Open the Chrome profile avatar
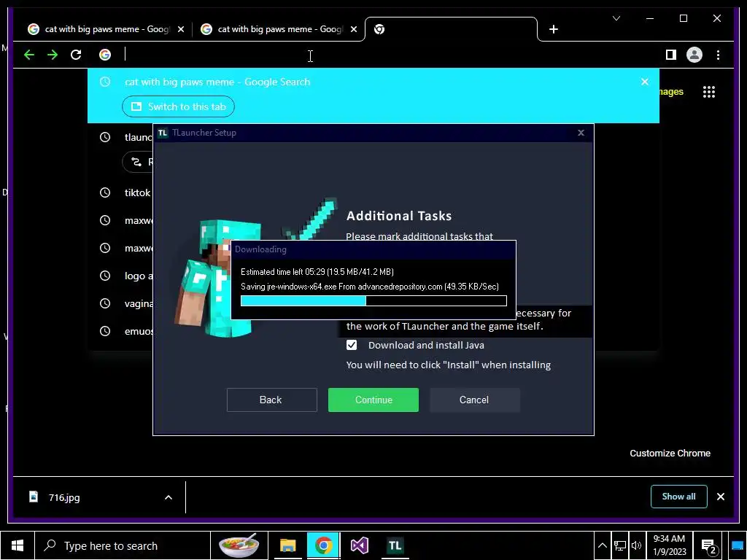The image size is (747, 560). coord(694,55)
